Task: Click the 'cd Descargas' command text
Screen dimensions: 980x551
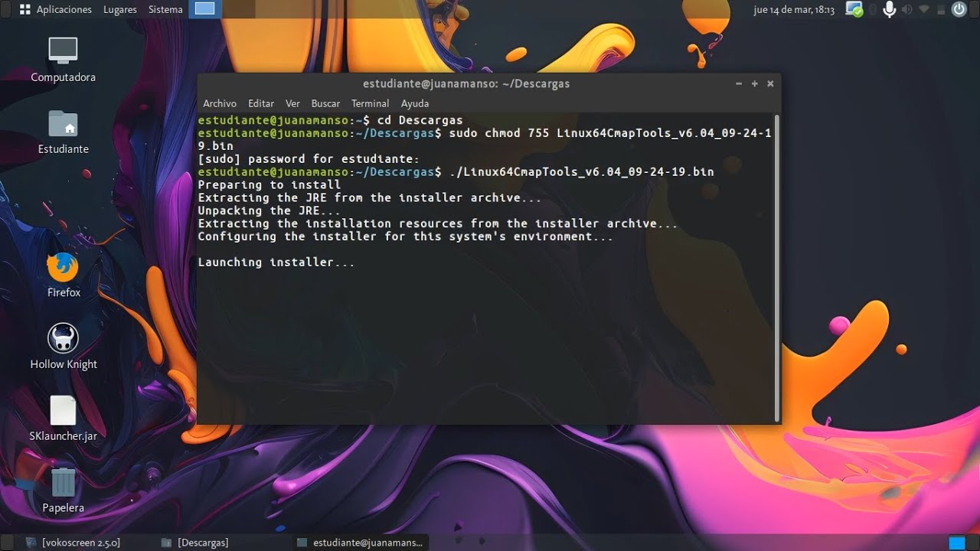Action: pyautogui.click(x=420, y=120)
